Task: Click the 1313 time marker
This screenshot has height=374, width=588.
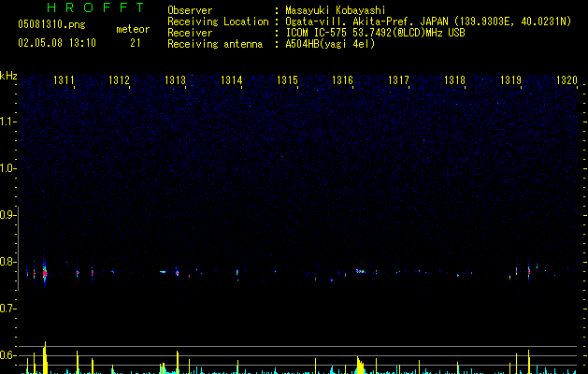Action: pyautogui.click(x=175, y=80)
